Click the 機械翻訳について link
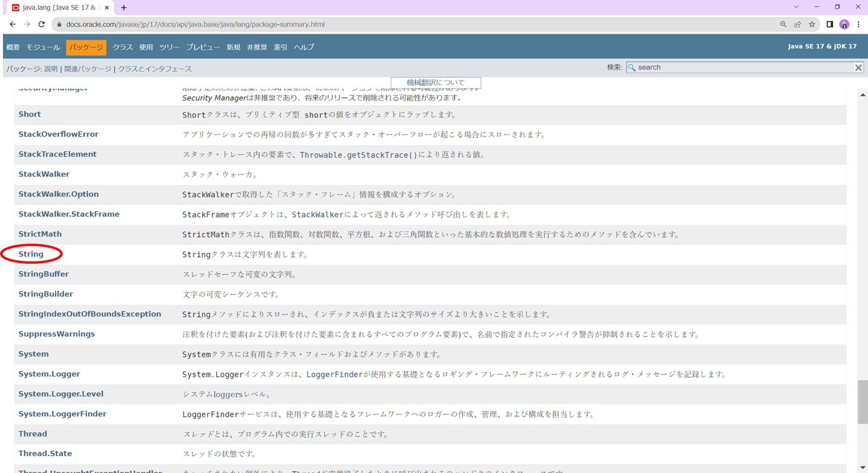Viewport: 868px width, 473px height. pos(435,82)
